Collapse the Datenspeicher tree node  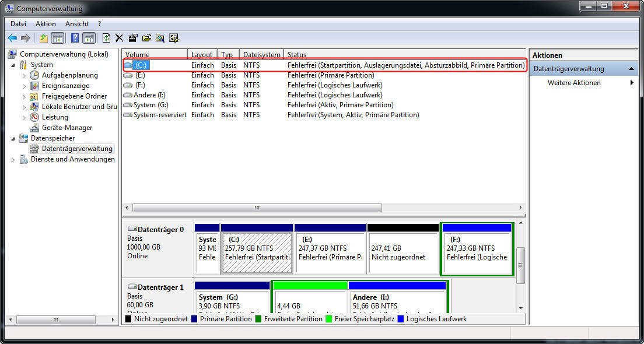click(x=13, y=138)
